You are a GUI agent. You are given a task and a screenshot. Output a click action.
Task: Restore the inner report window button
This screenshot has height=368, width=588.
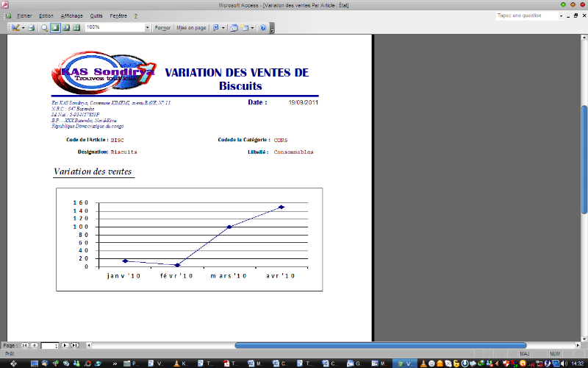[576, 15]
